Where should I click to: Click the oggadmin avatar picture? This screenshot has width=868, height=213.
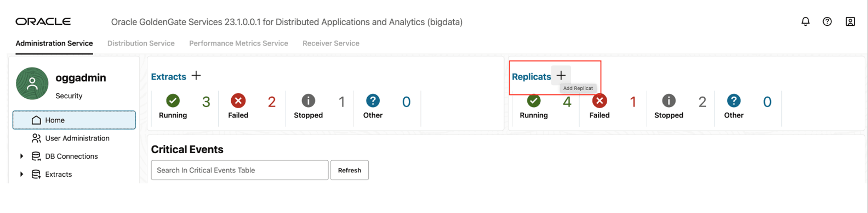tap(32, 83)
